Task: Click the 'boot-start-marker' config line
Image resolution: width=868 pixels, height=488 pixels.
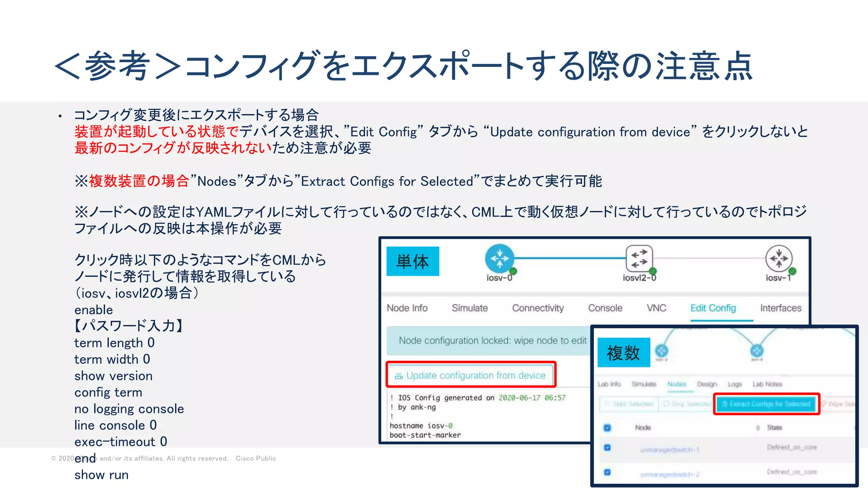Action: tap(425, 435)
